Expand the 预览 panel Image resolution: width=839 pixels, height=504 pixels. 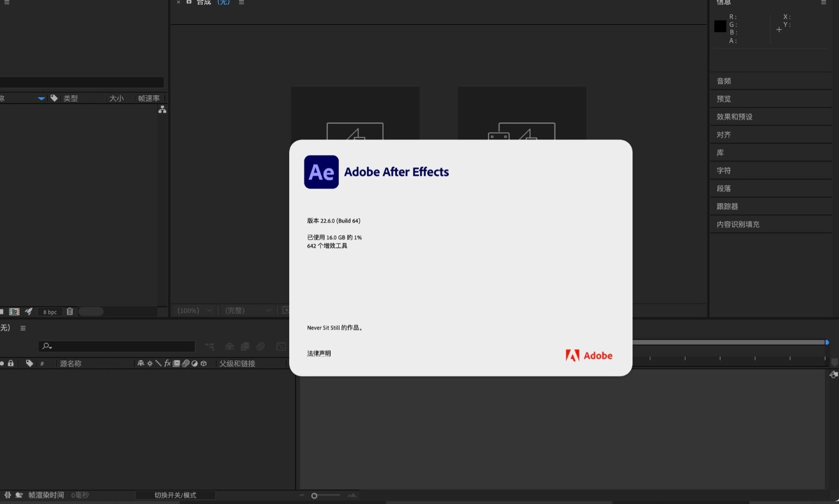point(724,99)
